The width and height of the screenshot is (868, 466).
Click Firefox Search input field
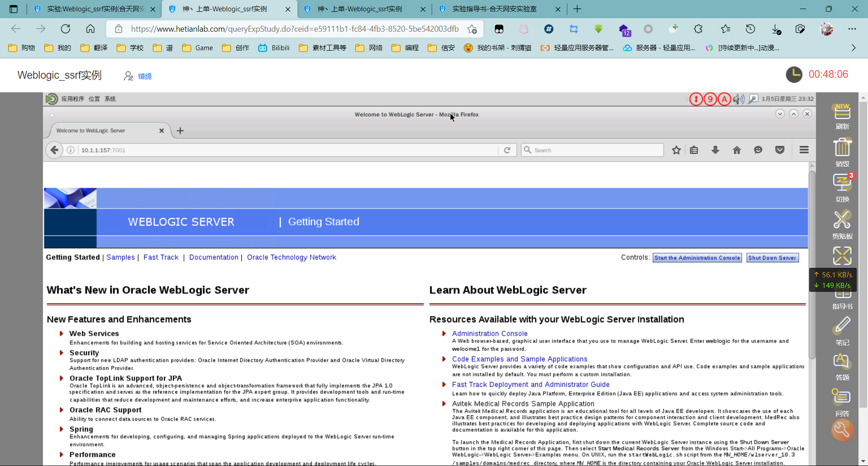(592, 150)
